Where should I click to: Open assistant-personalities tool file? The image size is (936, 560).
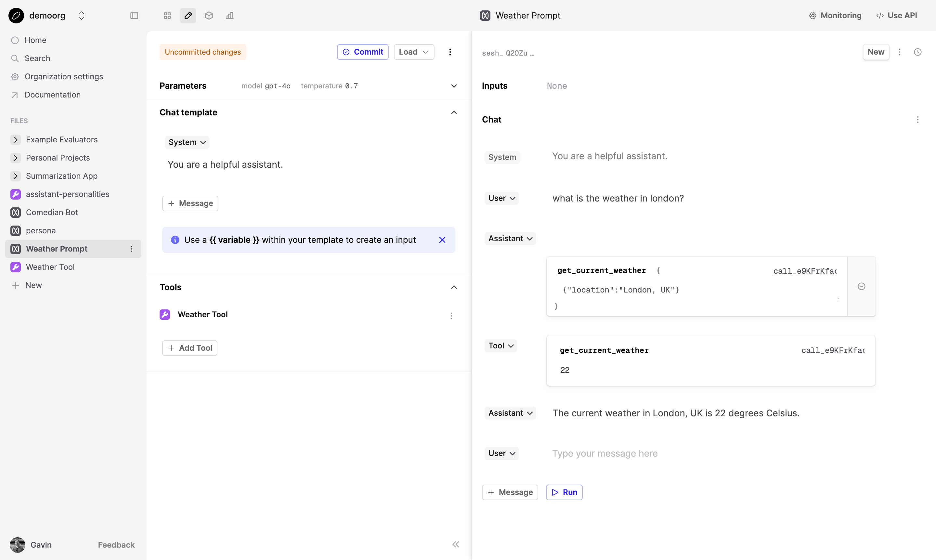tap(68, 194)
